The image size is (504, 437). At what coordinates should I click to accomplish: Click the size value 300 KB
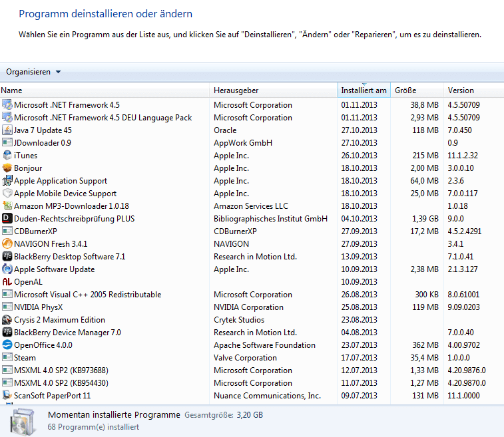coord(427,295)
